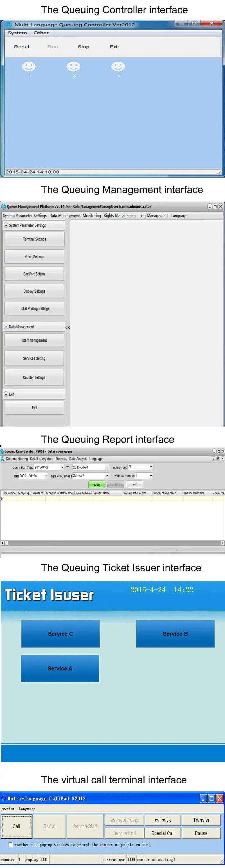
Task: Collapse the Data Management sidebar section
Action: click(6, 326)
